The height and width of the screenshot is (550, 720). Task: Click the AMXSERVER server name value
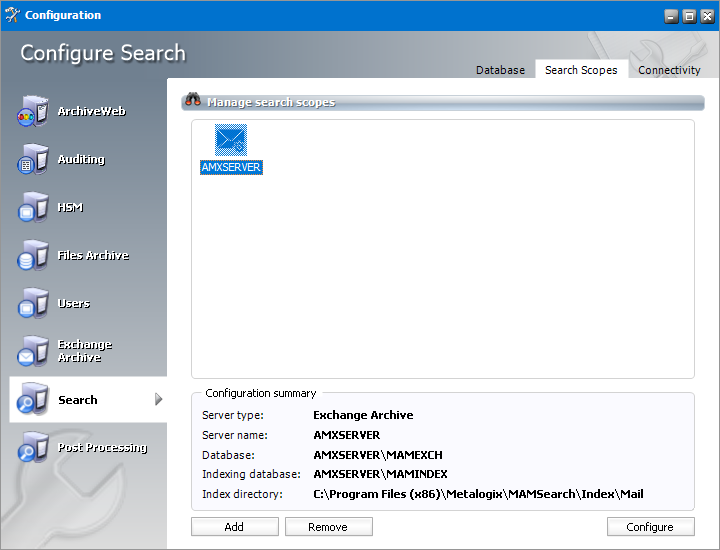pyautogui.click(x=347, y=435)
